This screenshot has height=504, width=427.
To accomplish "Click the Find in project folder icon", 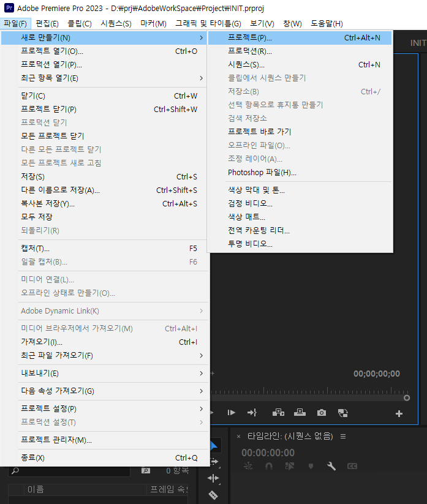I will (x=146, y=471).
